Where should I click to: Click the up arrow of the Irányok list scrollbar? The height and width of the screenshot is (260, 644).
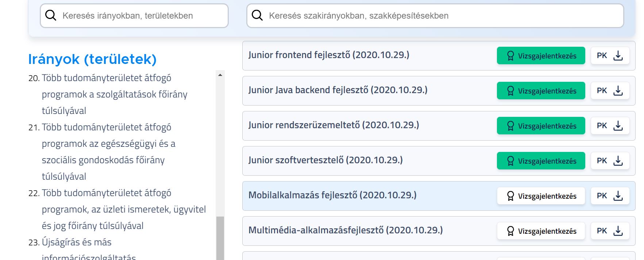[x=220, y=75]
